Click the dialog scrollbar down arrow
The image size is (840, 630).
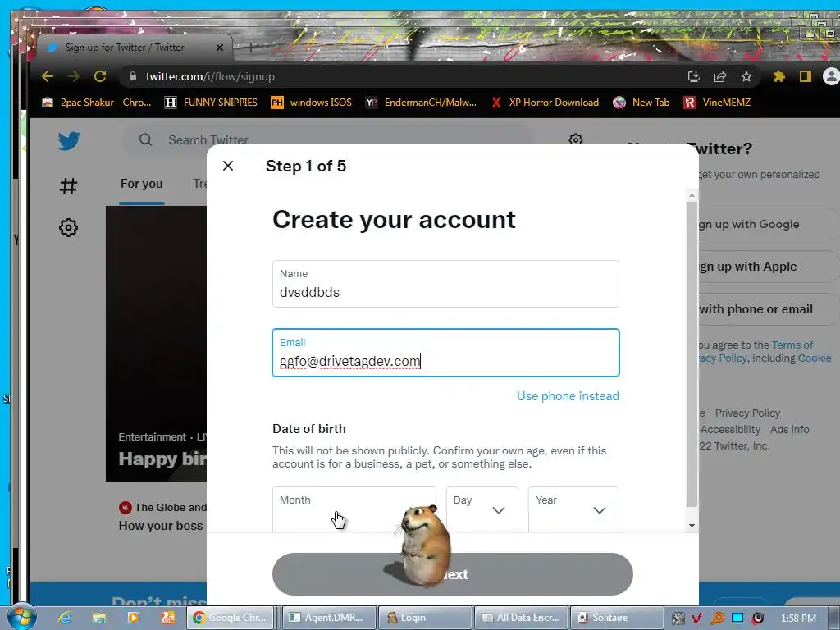pos(692,526)
